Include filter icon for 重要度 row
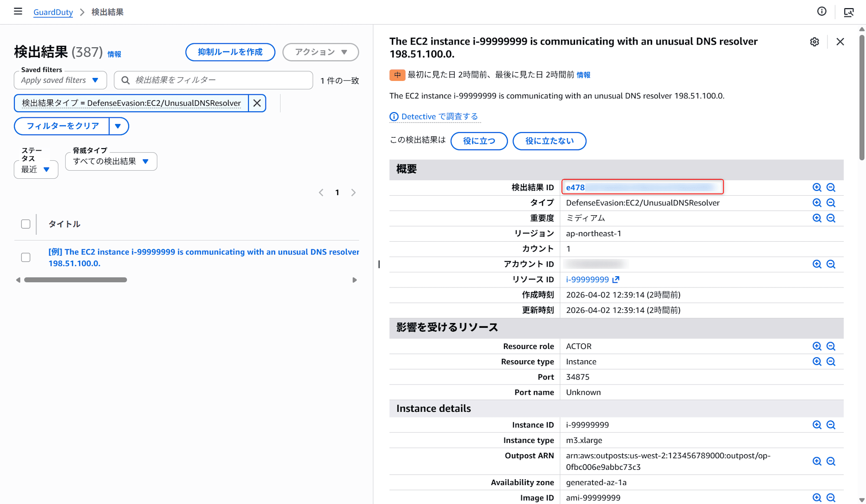The image size is (866, 504). (817, 218)
